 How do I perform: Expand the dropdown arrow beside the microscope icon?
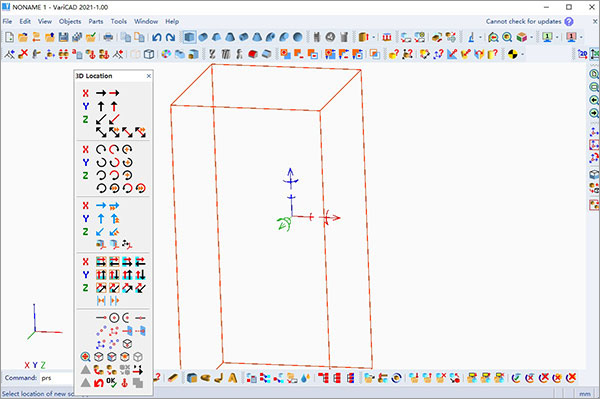point(480,37)
